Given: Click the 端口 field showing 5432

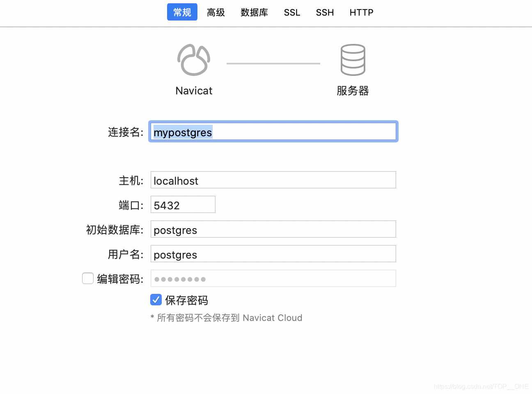Looking at the screenshot, I should pyautogui.click(x=183, y=204).
